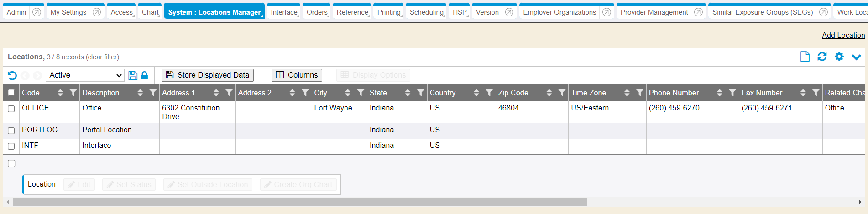
Task: Click the refresh icon in the Locations header
Action: click(x=822, y=57)
